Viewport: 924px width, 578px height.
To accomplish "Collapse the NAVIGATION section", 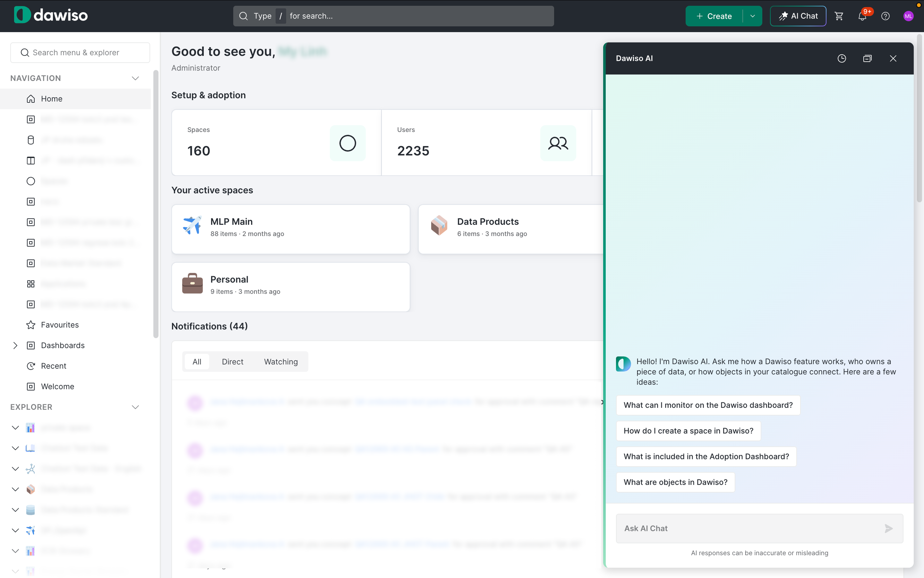I will coord(135,78).
